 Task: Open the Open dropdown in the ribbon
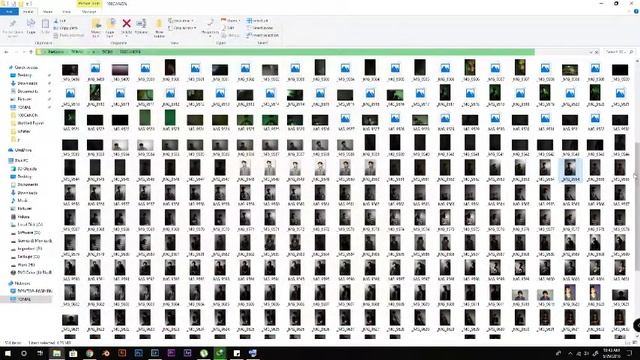(x=231, y=20)
